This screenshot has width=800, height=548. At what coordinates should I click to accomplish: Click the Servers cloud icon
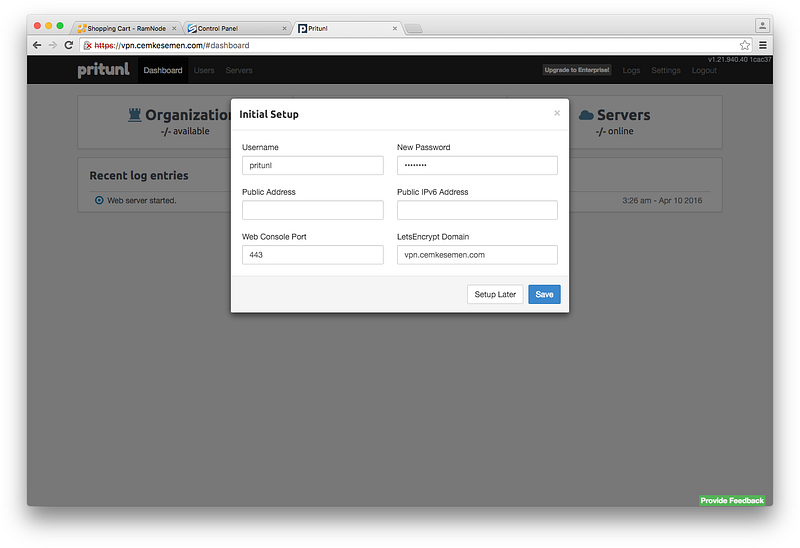click(x=586, y=115)
